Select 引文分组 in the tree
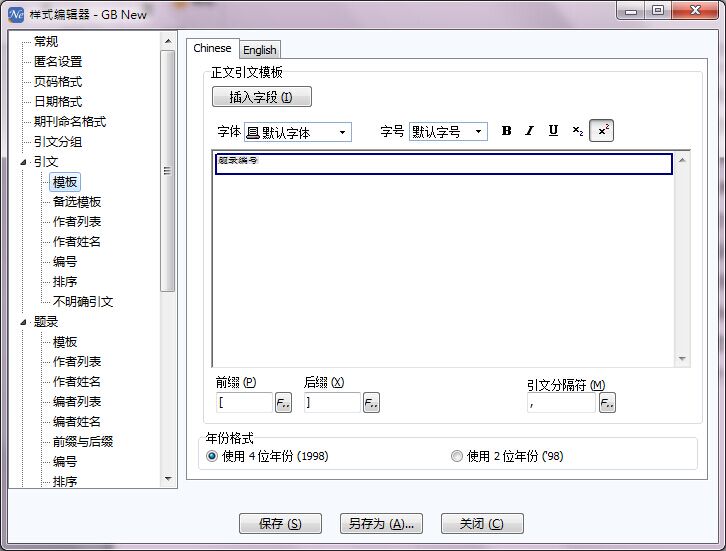Screen dimensions: 726x551 coord(58,142)
